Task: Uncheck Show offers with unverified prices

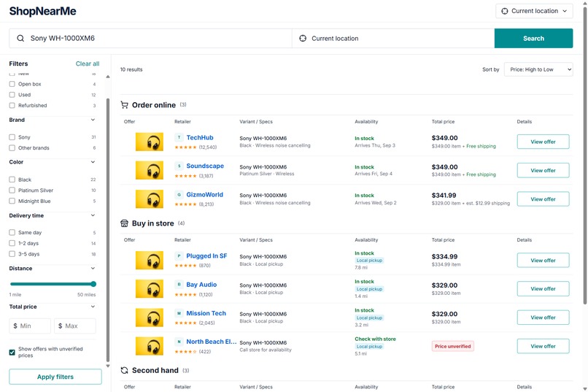Action: [x=12, y=353]
